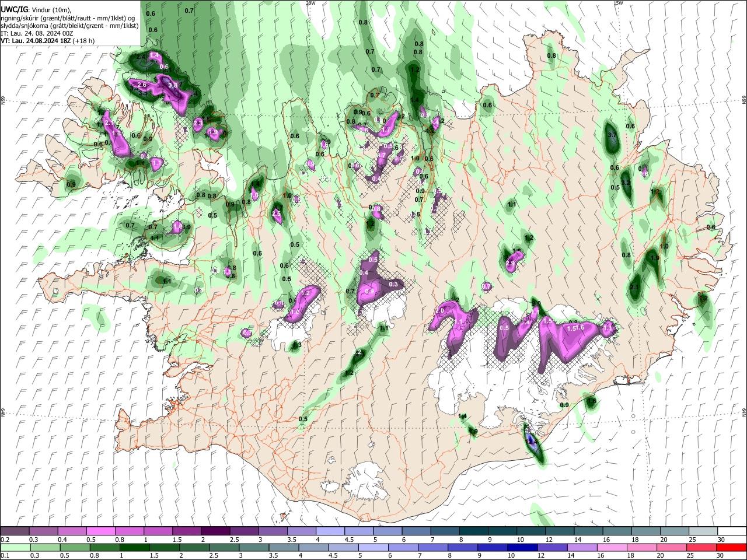Click the 'rigning/skúrir (grænt/blátt/rautt' legend description line

(68, 18)
